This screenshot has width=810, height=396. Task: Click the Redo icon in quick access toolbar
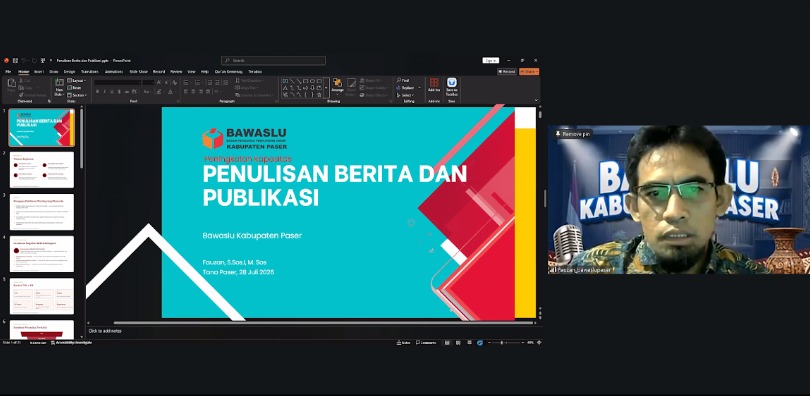click(x=35, y=60)
